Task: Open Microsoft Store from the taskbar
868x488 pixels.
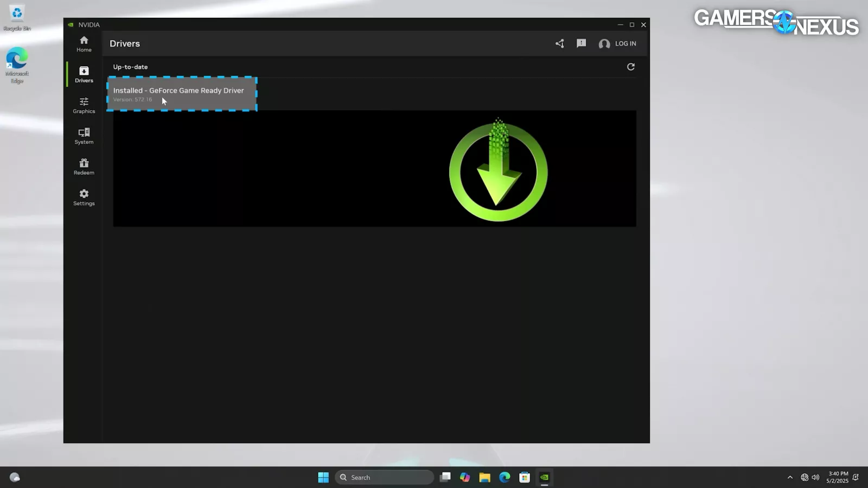Action: [x=524, y=477]
